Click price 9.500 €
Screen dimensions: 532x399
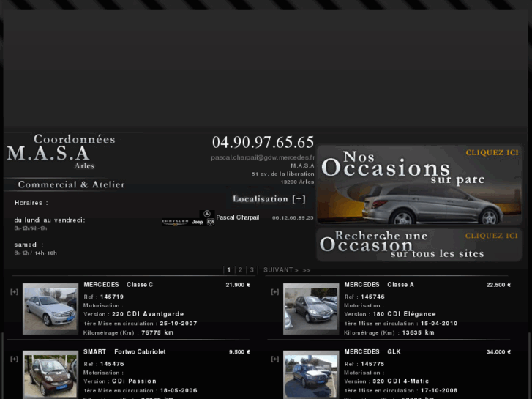point(239,352)
